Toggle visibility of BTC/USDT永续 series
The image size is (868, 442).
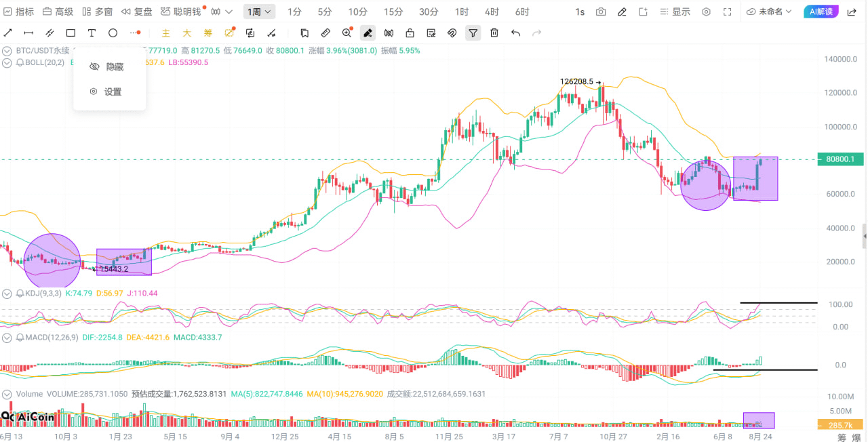point(8,50)
